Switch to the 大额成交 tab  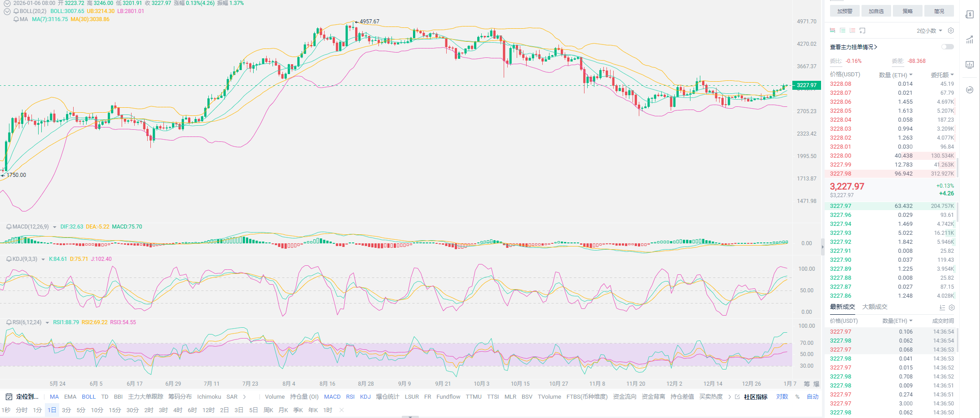pyautogui.click(x=875, y=307)
